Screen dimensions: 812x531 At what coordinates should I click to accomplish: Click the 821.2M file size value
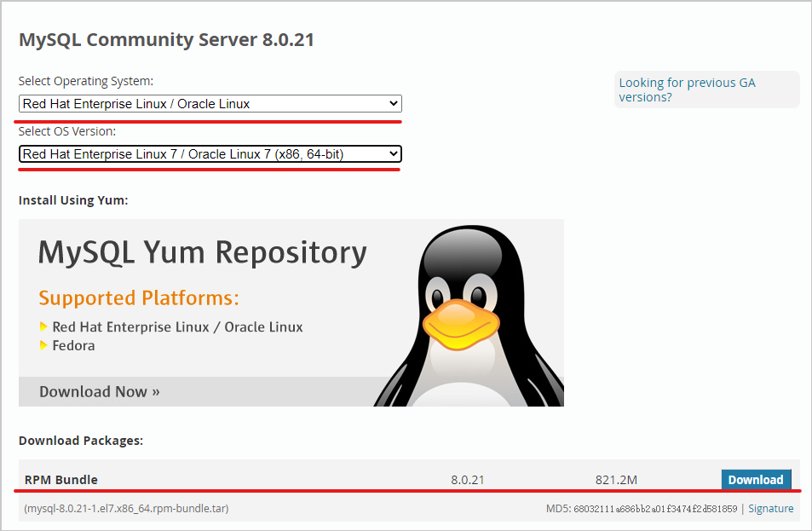point(616,480)
